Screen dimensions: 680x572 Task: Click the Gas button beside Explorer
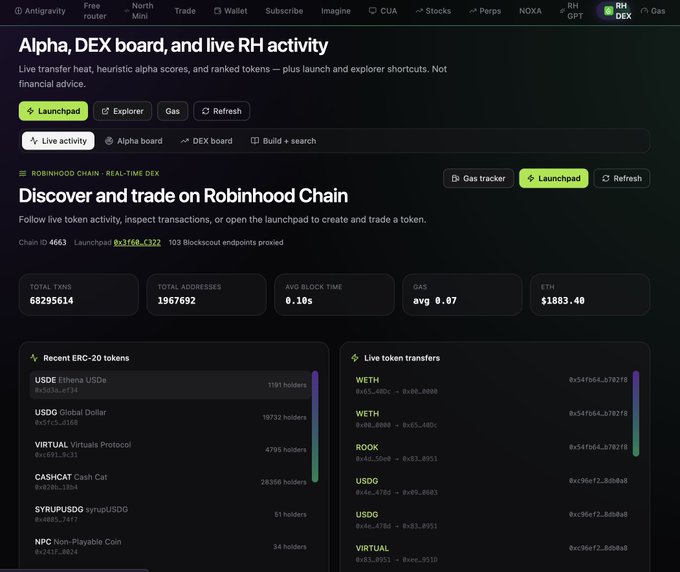[x=172, y=111]
